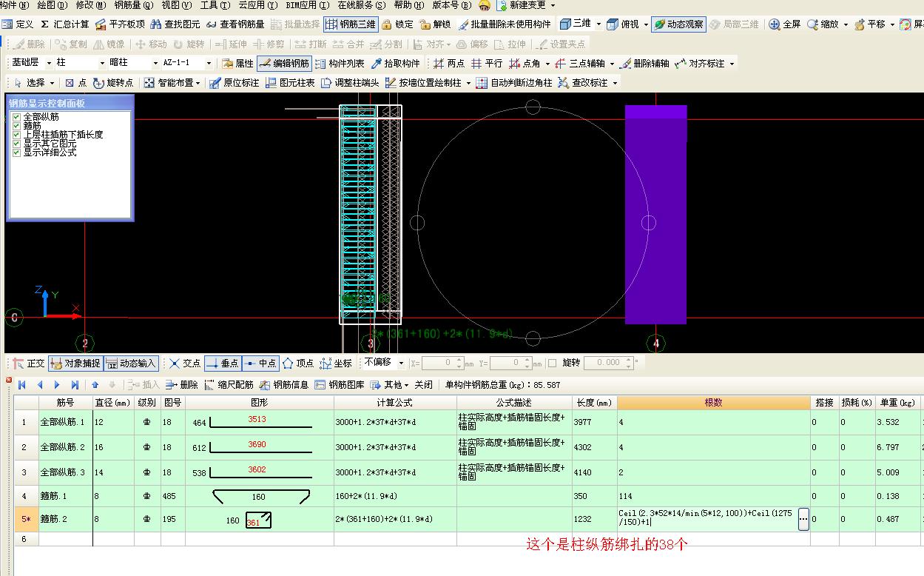Select 旋转点 rotate point tool

(113, 83)
